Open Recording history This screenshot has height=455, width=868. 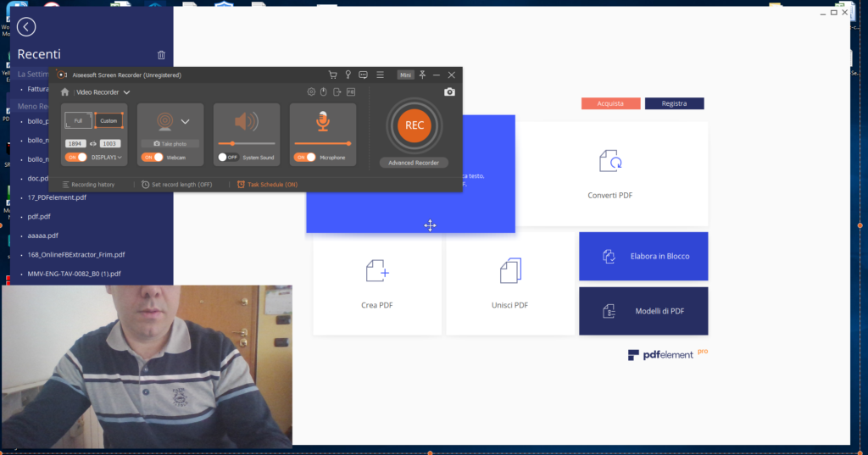click(88, 185)
